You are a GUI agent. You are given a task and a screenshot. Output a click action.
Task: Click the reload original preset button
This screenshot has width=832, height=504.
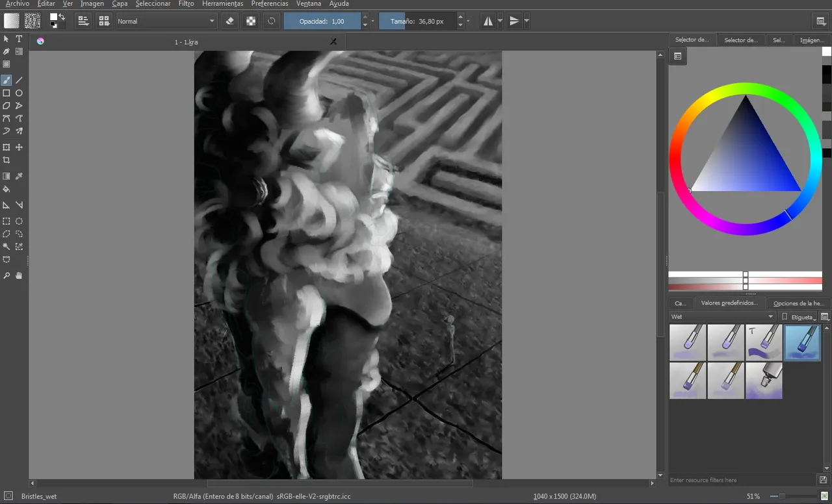click(271, 21)
